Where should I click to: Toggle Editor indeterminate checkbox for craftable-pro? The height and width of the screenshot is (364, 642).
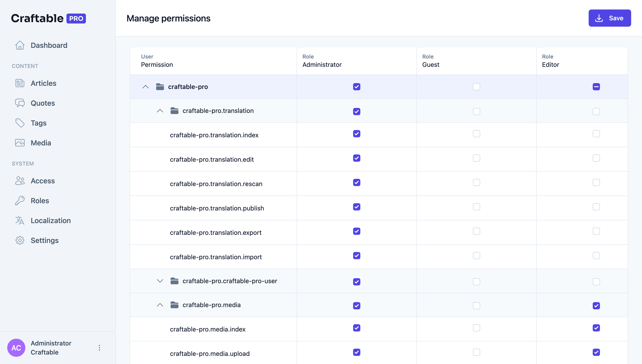point(596,87)
